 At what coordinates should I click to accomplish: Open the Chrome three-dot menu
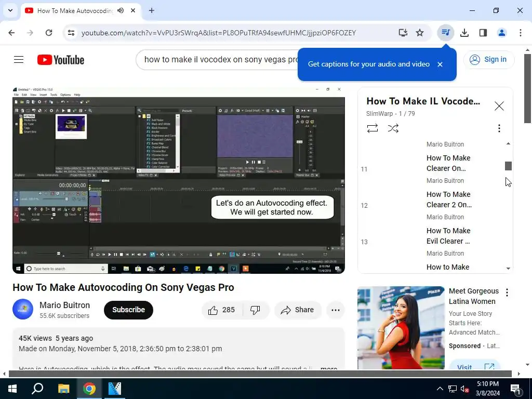point(521,33)
